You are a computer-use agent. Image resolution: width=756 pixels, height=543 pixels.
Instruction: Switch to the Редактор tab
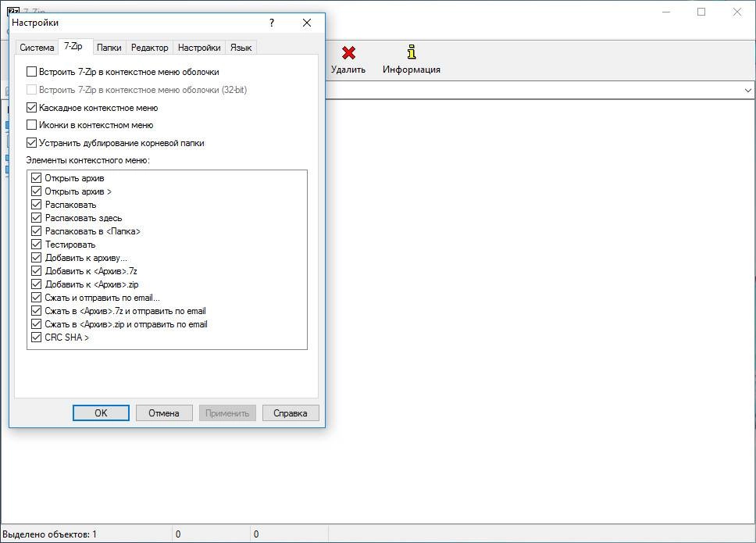click(x=149, y=47)
